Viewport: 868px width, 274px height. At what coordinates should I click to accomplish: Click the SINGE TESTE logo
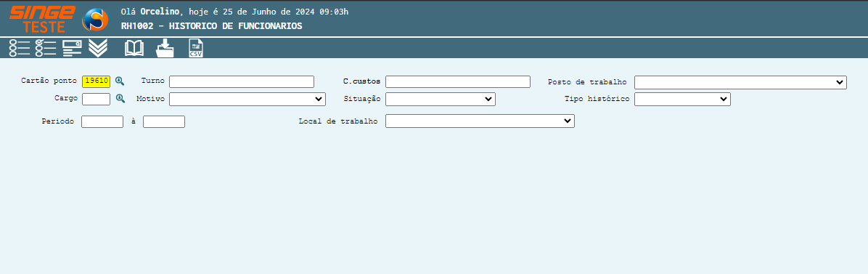(42, 20)
